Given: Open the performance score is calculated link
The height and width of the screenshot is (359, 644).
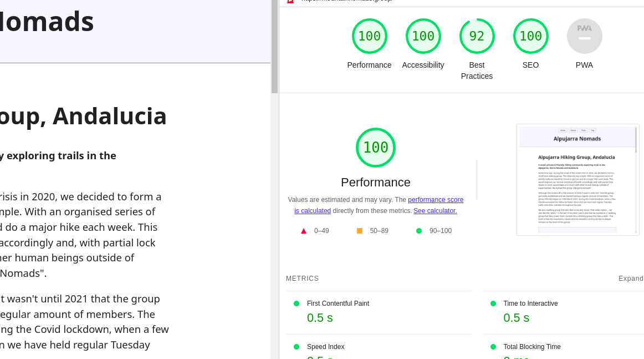Looking at the screenshot, I should 436,200.
